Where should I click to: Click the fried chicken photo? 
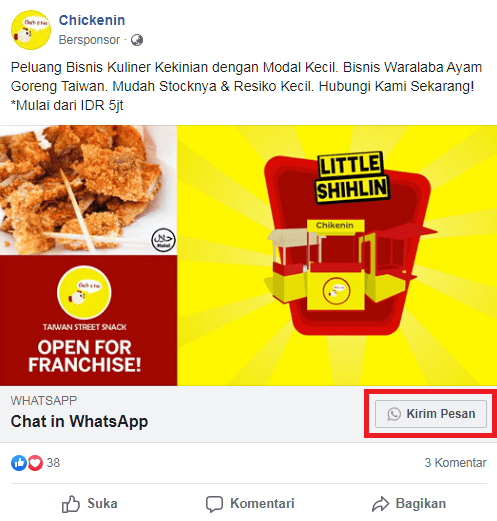tap(88, 190)
